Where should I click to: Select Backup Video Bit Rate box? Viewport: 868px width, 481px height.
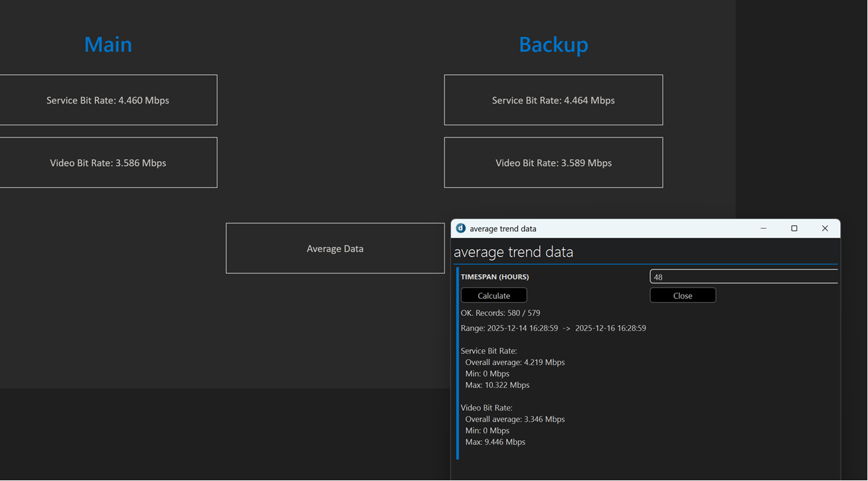553,163
